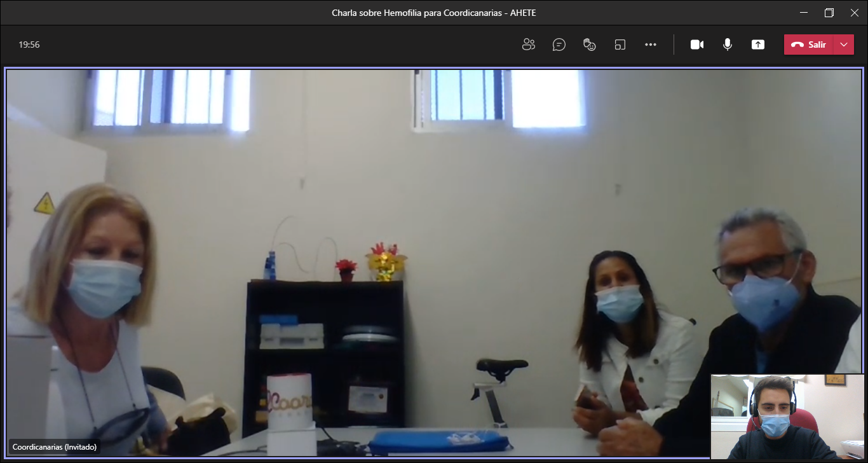This screenshot has width=868, height=463.
Task: Select the self-view video thumbnail
Action: pyautogui.click(x=787, y=417)
